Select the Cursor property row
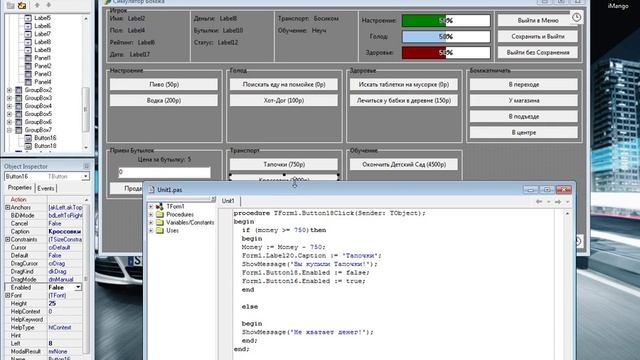The height and width of the screenshot is (360, 640). point(43,248)
